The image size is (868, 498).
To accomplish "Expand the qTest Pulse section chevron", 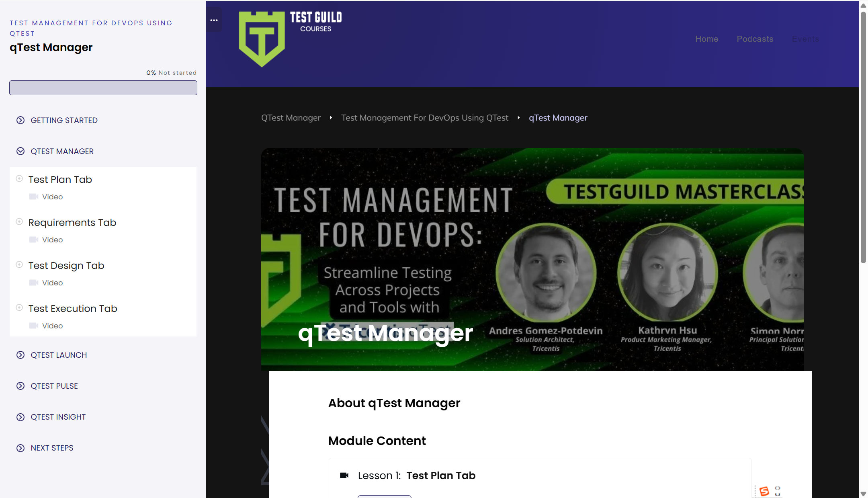I will (20, 386).
